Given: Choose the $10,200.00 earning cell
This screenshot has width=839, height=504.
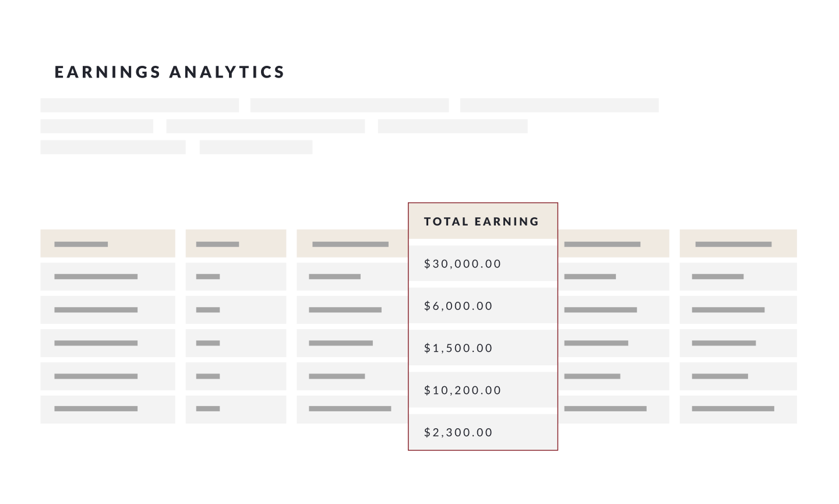Looking at the screenshot, I should click(x=463, y=390).
